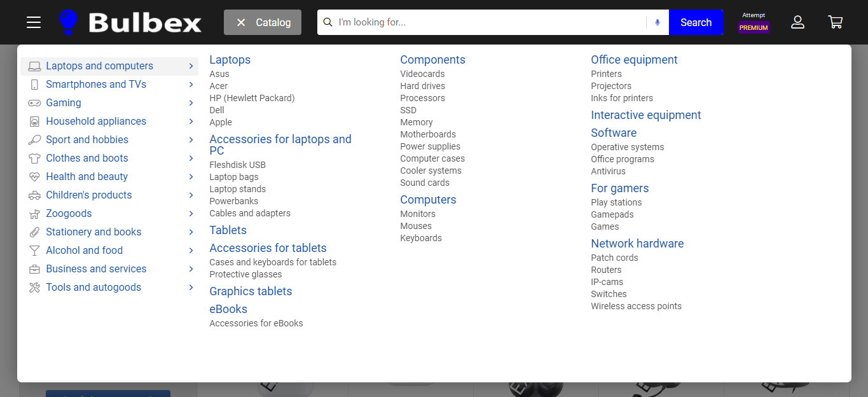Select Sport and hobbies category
868x397 pixels.
coord(87,140)
